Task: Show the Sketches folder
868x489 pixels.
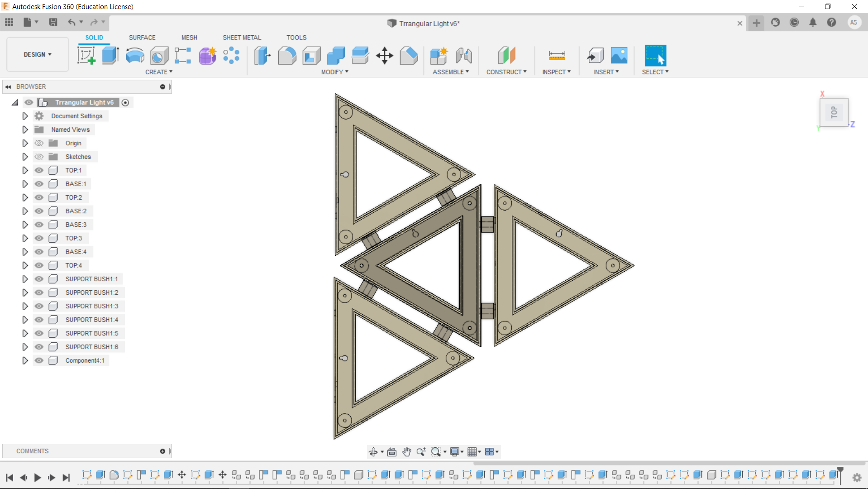Action: pos(39,157)
